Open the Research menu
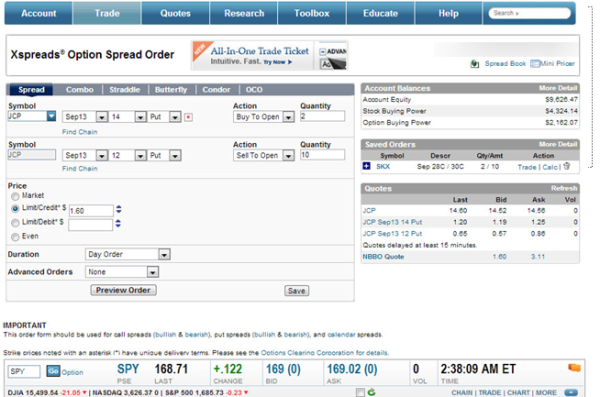The width and height of the screenshot is (600, 397). (244, 13)
